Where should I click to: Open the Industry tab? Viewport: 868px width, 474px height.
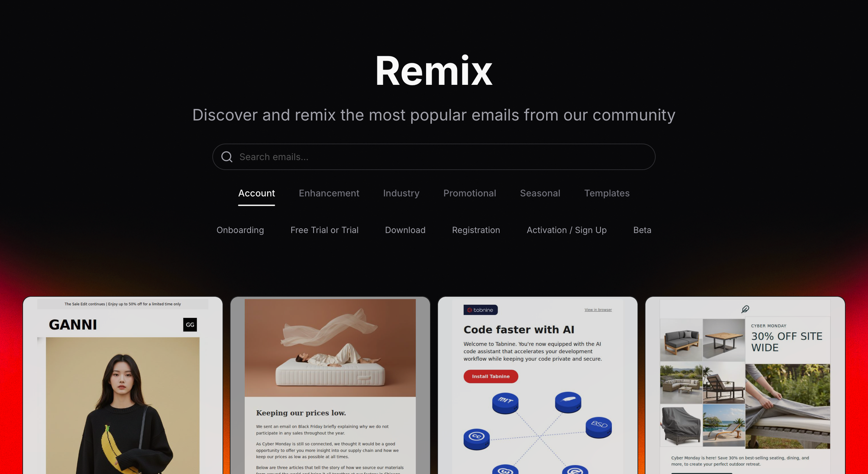(401, 194)
